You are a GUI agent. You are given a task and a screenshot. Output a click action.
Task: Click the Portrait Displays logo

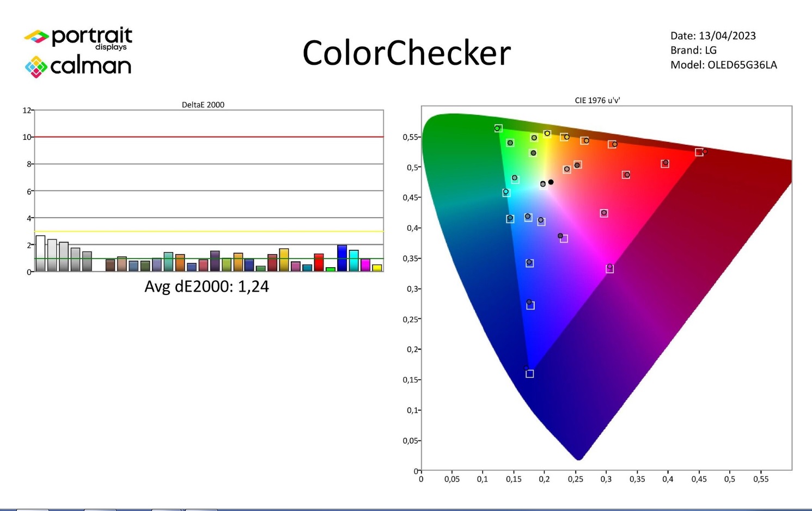[x=78, y=38]
